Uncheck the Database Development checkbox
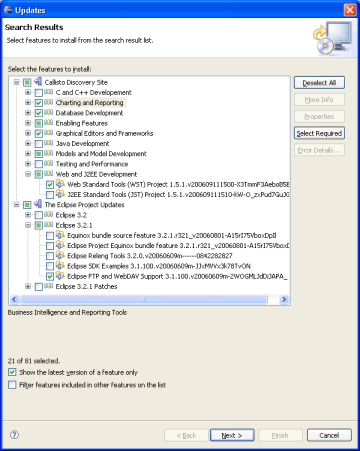The width and height of the screenshot is (360, 451). click(x=39, y=113)
